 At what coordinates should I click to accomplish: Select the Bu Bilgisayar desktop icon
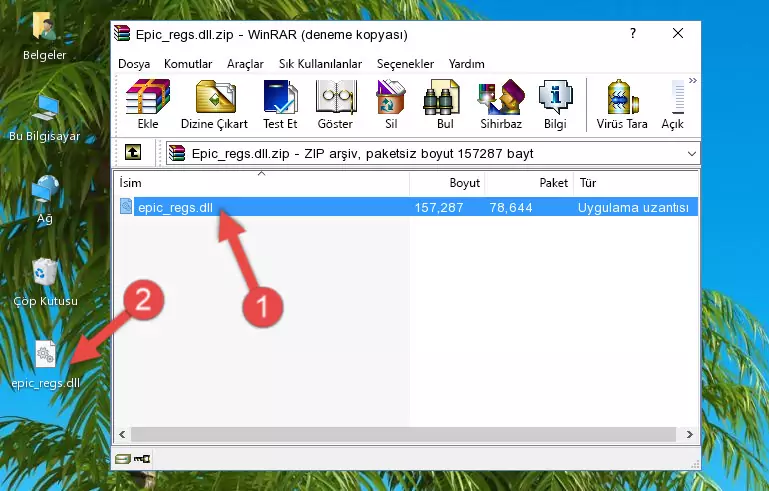click(44, 118)
